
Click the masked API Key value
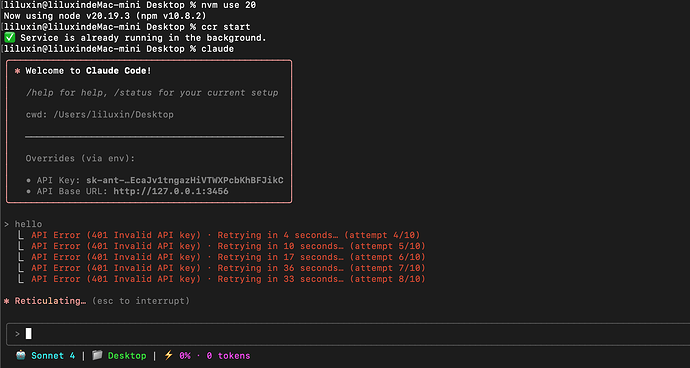[185, 180]
